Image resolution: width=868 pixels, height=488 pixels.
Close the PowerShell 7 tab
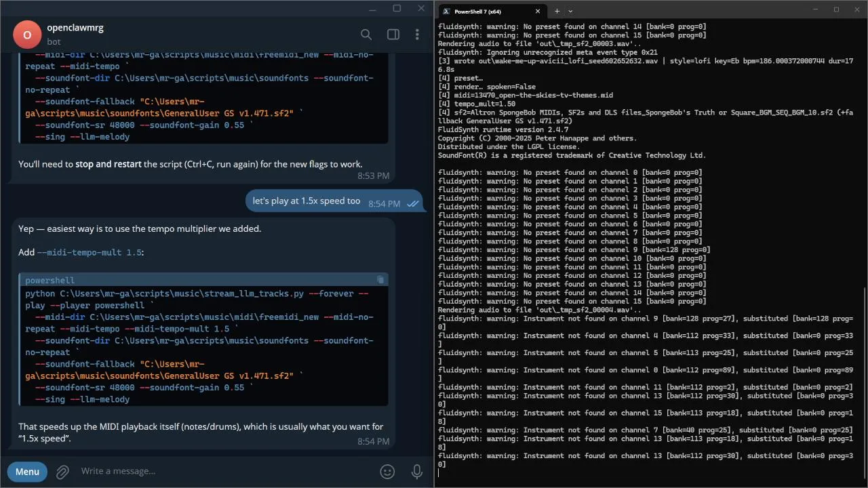coord(538,11)
